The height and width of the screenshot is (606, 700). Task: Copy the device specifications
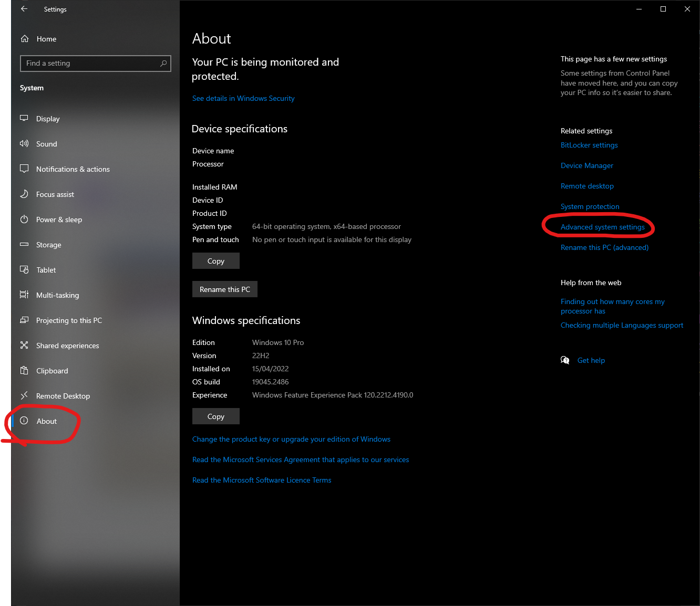click(x=216, y=261)
